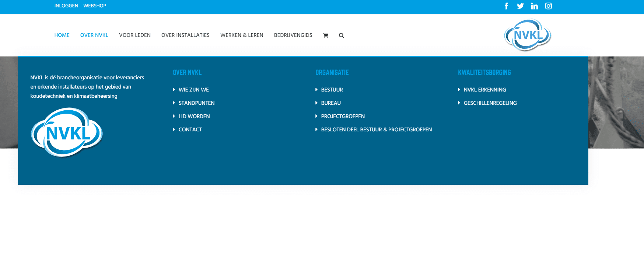Click the INLOGGEN link
Screen dimensions: 644x269
66,6
